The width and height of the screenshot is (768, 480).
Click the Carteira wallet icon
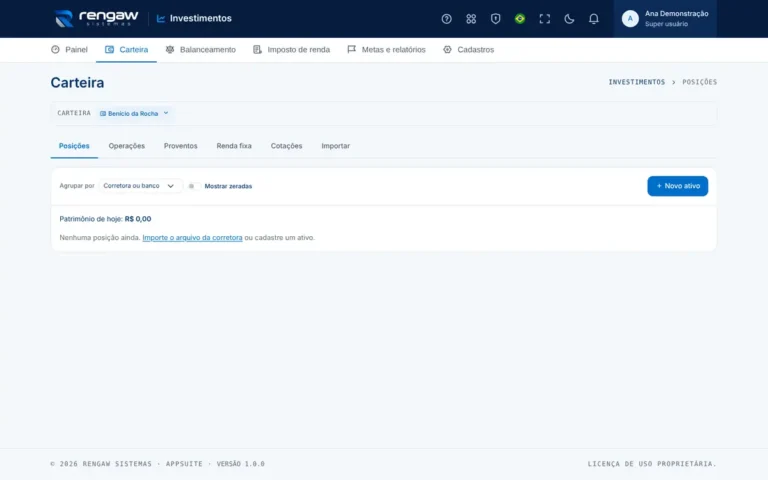pyautogui.click(x=109, y=49)
